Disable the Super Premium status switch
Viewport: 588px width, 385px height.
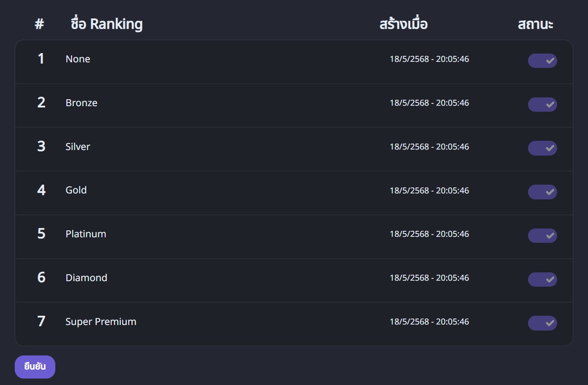click(542, 323)
